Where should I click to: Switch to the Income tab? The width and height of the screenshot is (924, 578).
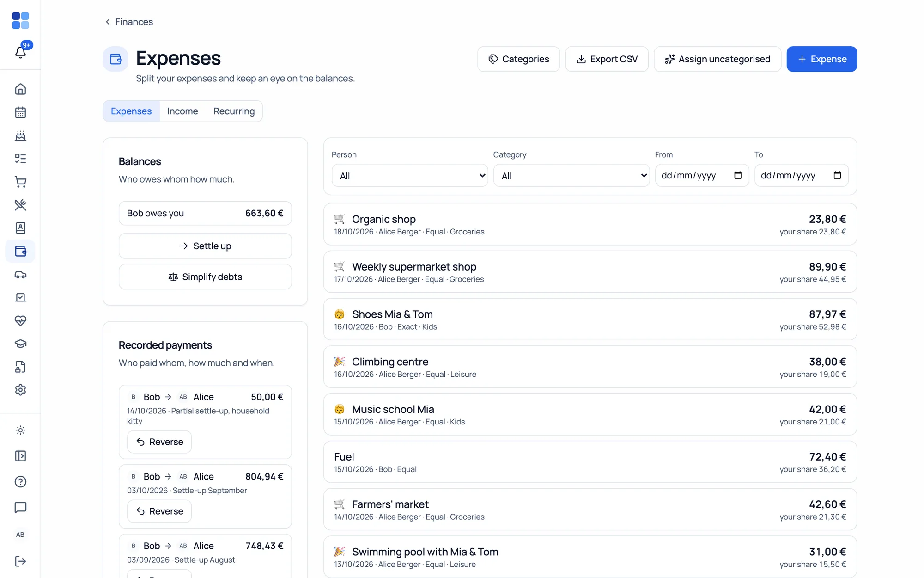182,111
